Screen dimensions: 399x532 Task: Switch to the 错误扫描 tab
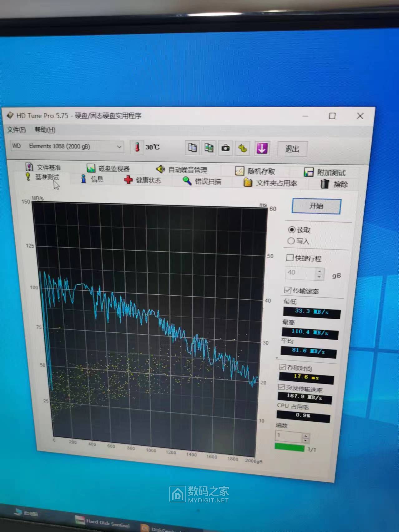click(202, 181)
